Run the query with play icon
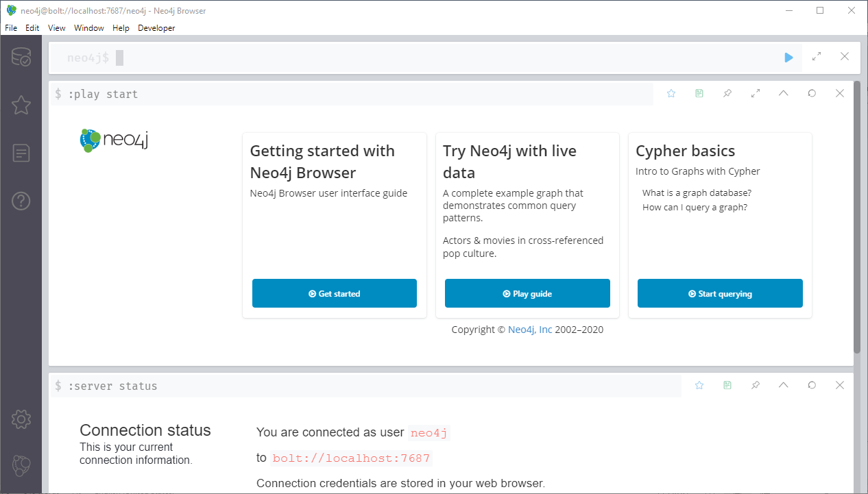 pos(788,58)
